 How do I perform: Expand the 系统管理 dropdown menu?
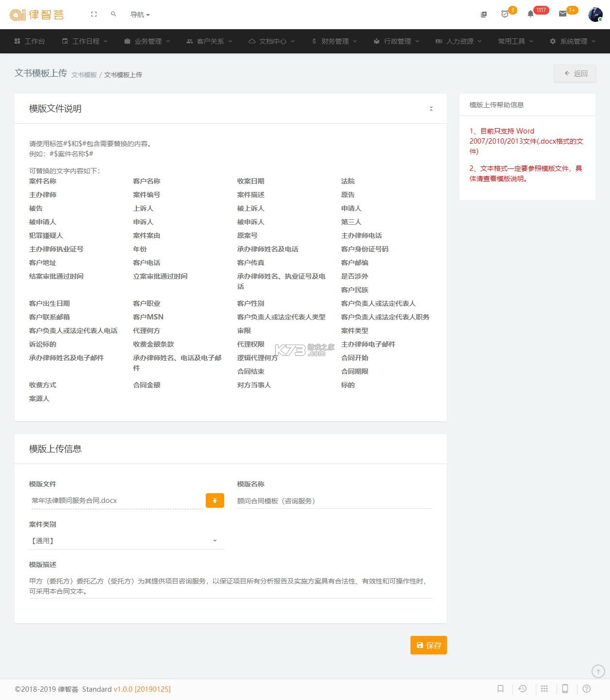(x=573, y=41)
